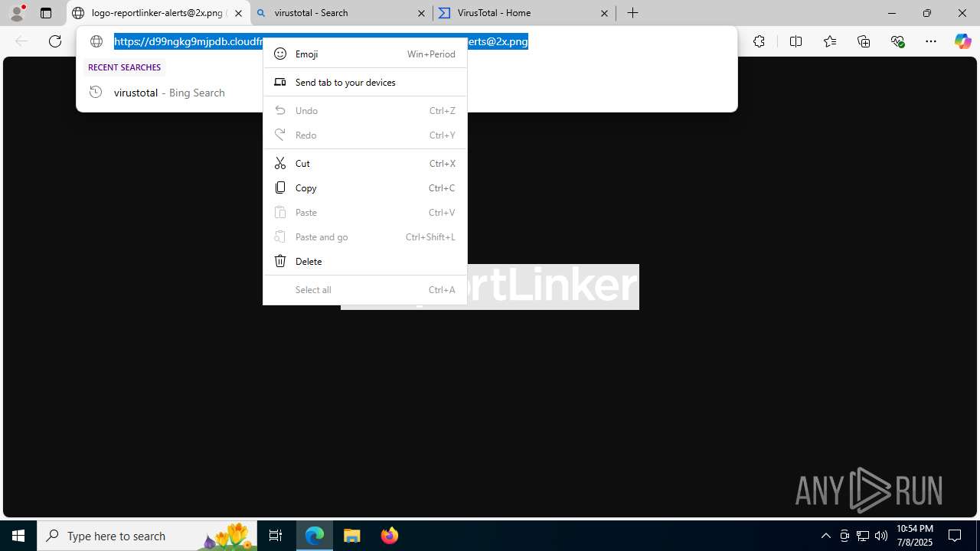Open Microsoft Edge from the taskbar
Viewport: 980px width, 551px height.
(315, 536)
